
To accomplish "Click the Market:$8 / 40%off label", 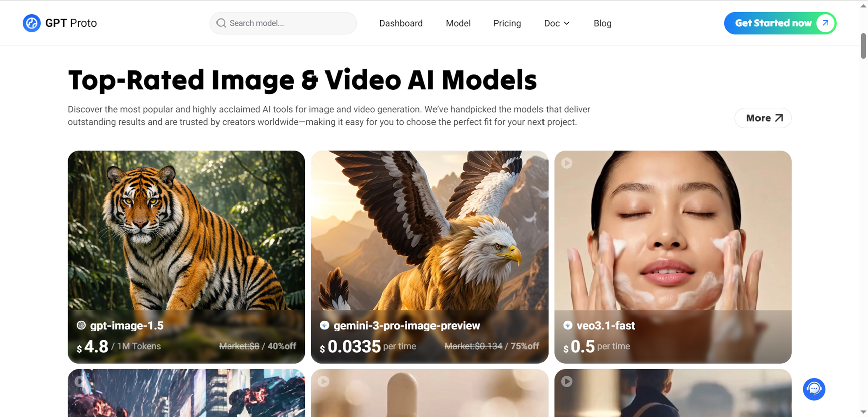I will pyautogui.click(x=258, y=346).
